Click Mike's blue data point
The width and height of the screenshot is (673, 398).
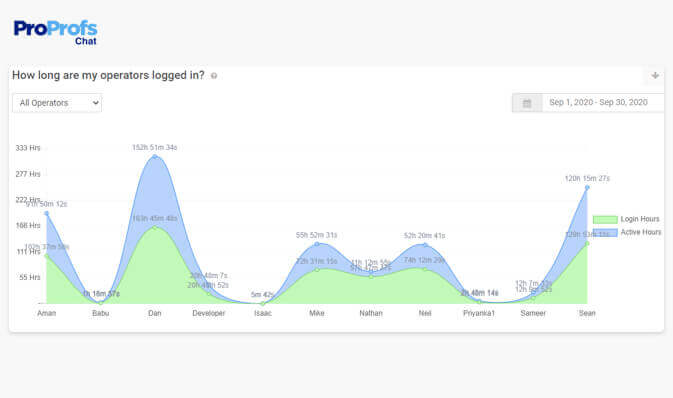click(x=317, y=244)
